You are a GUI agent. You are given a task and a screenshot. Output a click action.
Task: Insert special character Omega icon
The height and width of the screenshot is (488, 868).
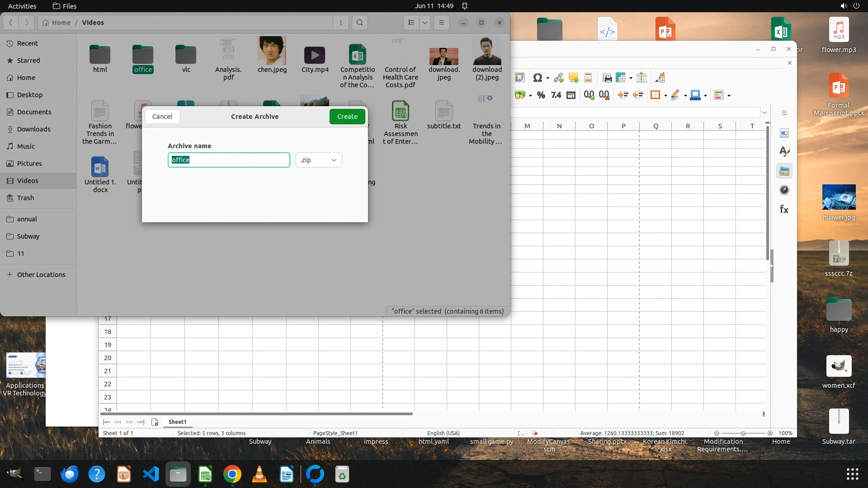coord(537,78)
